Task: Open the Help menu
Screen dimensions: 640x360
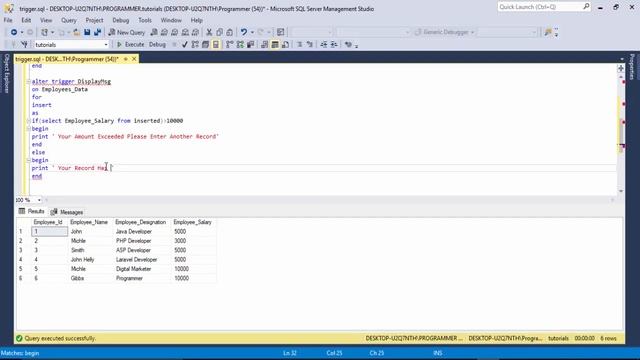Action: (x=196, y=20)
